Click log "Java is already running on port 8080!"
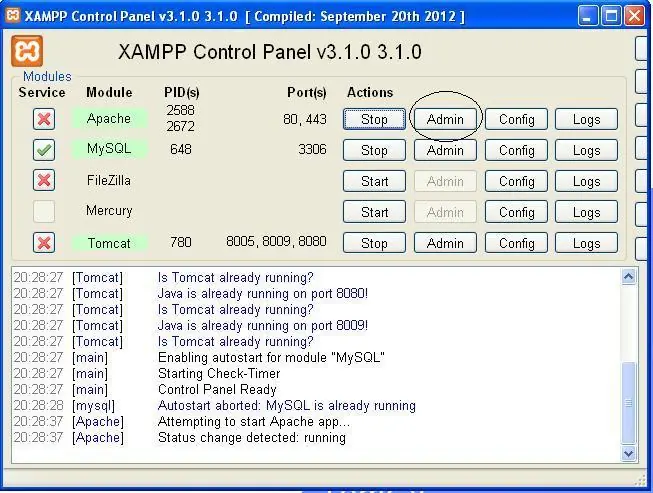The height and width of the screenshot is (493, 653). pos(262,294)
